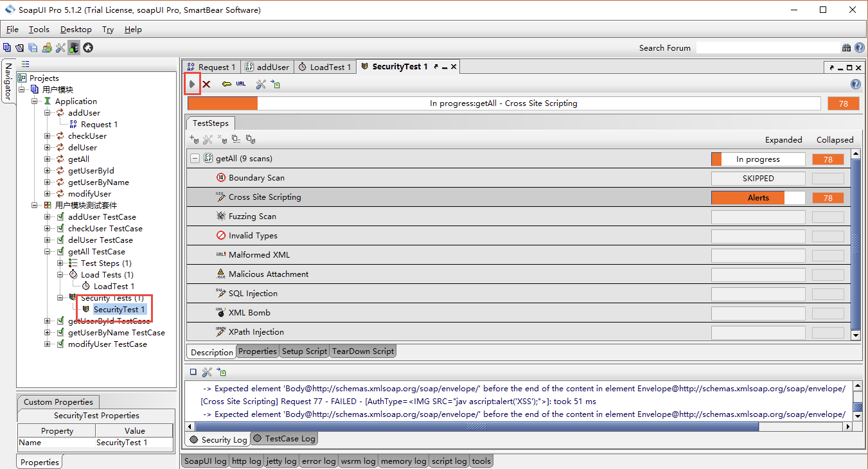Click the URL endpoint icon
Screen dimensions: 868x469
[x=241, y=84]
